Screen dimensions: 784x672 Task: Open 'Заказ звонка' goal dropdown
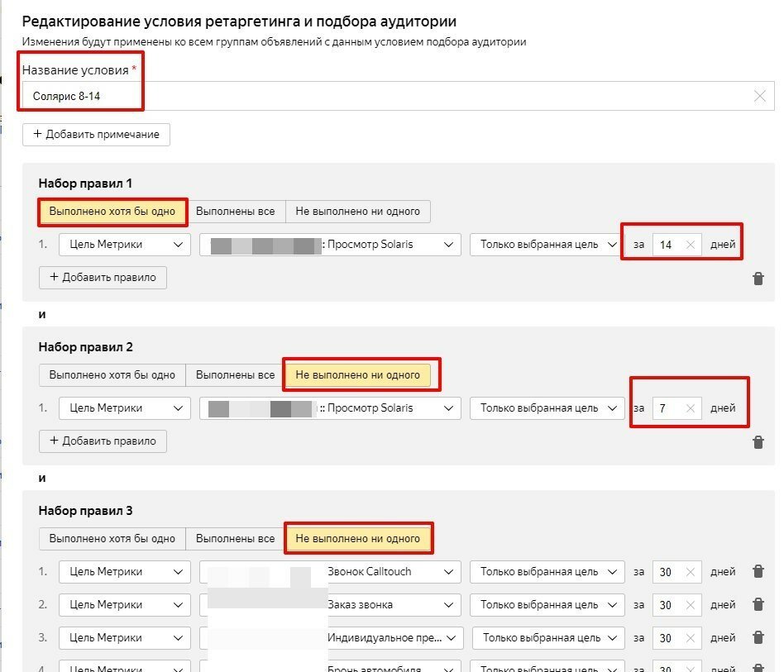(x=330, y=604)
